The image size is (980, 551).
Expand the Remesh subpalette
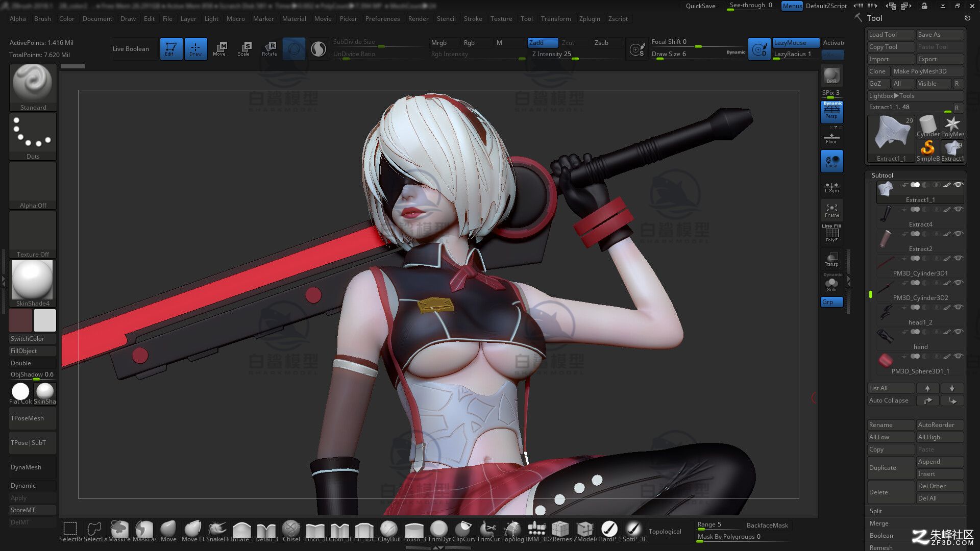tap(881, 547)
